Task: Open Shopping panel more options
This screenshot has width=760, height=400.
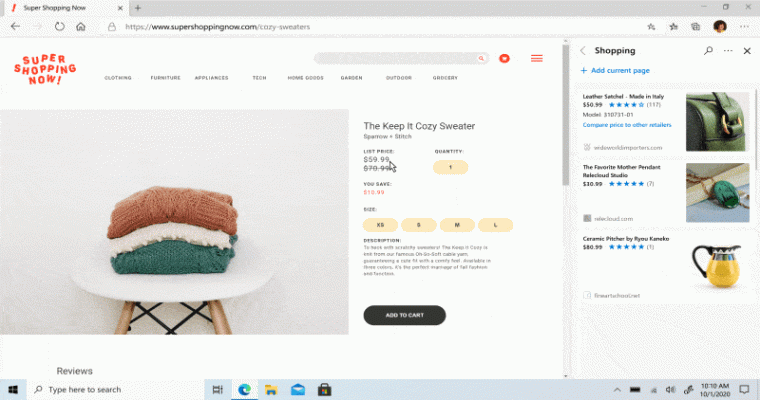Action: (728, 50)
